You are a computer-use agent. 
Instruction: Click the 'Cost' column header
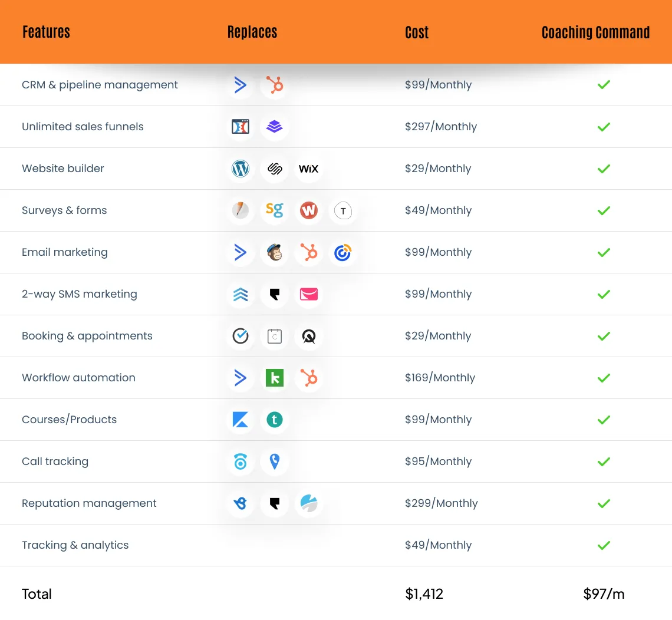(417, 32)
